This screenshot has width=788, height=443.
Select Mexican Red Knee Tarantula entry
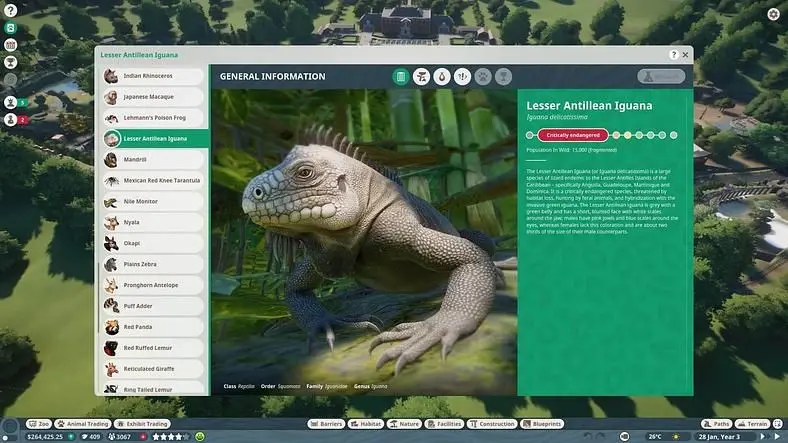tap(153, 181)
